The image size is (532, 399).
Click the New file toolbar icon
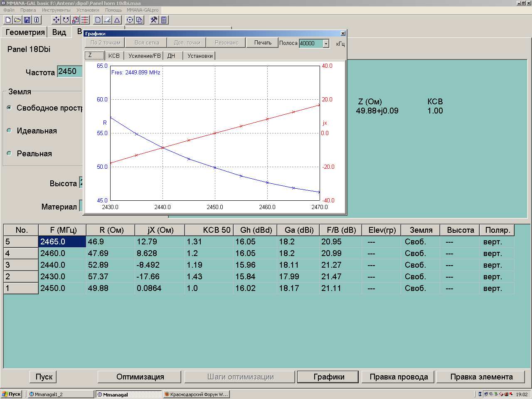pyautogui.click(x=8, y=20)
